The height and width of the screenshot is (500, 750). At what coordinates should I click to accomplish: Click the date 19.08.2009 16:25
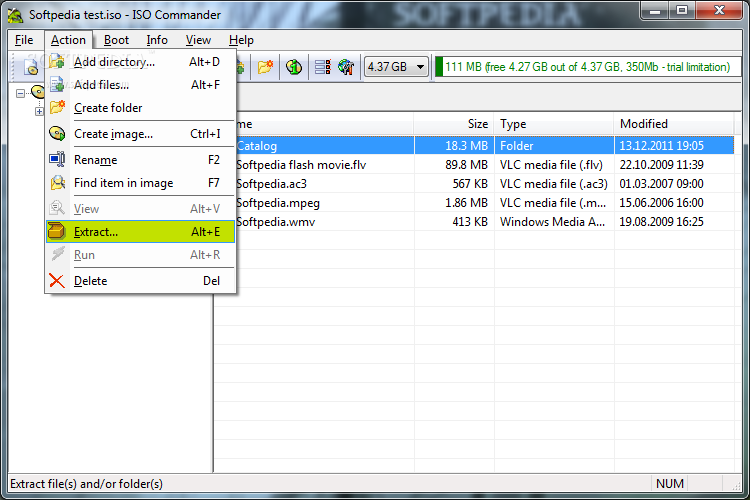(x=661, y=222)
